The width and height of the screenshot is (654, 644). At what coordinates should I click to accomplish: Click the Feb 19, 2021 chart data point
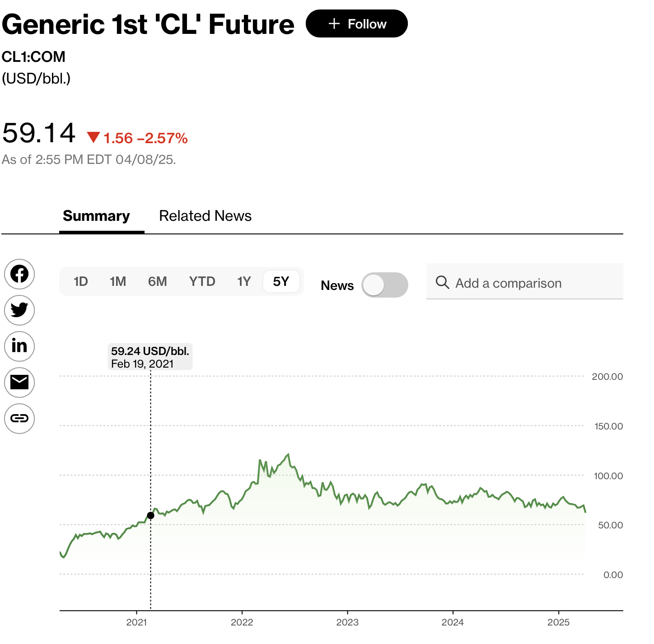point(151,515)
